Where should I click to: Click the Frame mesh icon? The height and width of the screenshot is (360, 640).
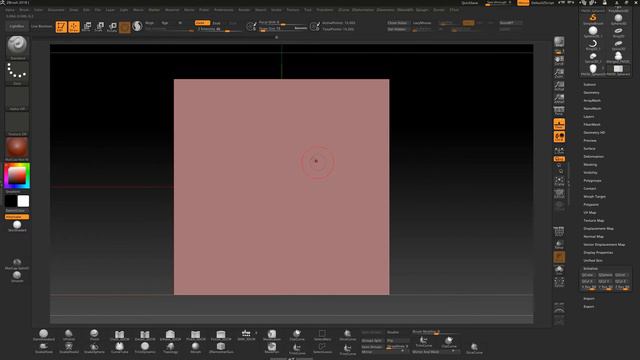559,180
